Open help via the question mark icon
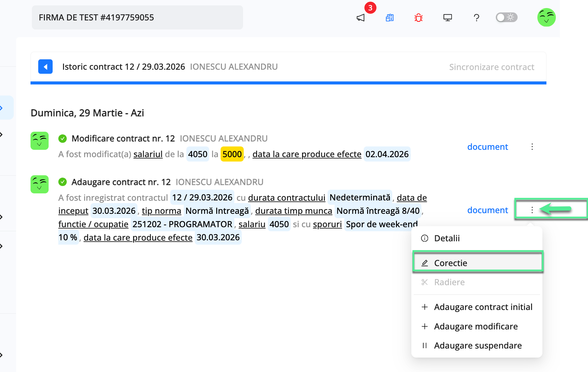 476,17
